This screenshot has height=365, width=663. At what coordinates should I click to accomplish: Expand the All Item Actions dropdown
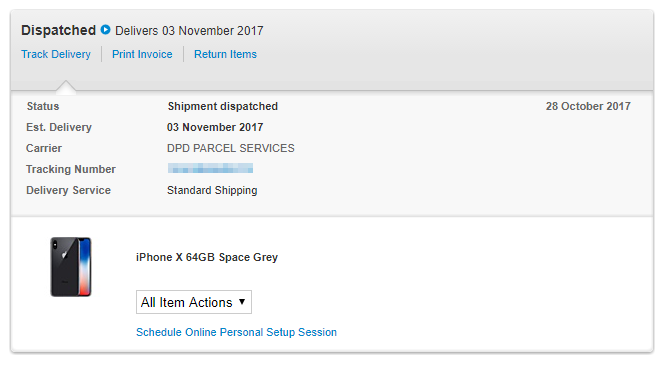194,302
